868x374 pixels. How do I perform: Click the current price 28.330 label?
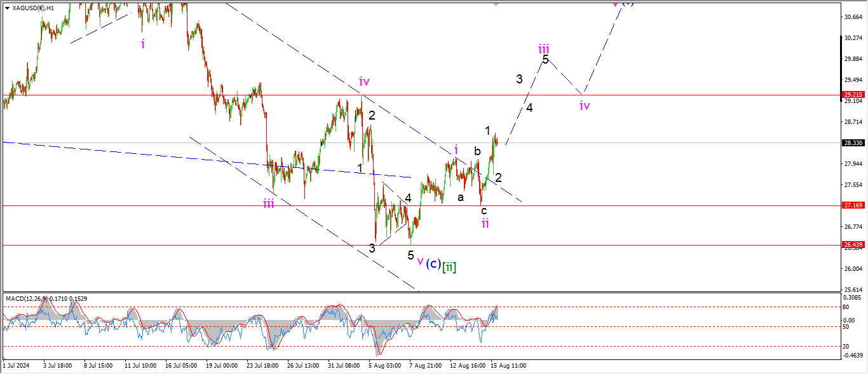pyautogui.click(x=852, y=143)
